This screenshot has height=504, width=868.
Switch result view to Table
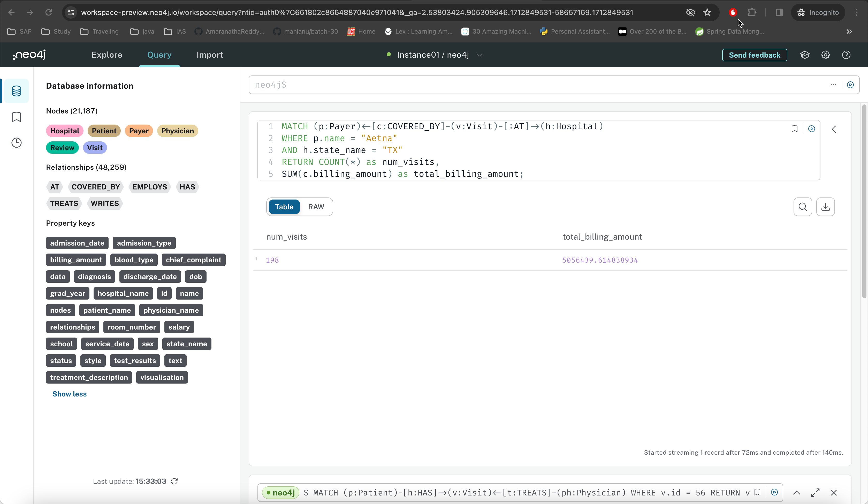[x=284, y=207]
